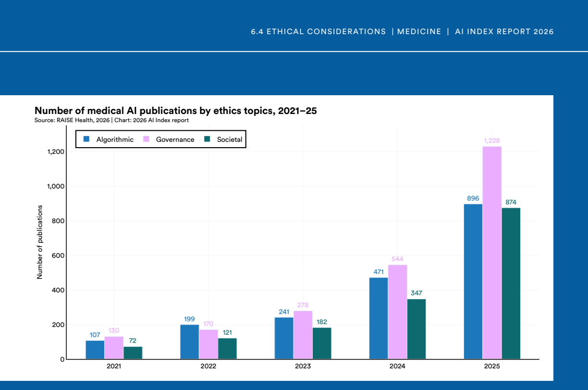This screenshot has height=390, width=588.
Task: Click the value label 471
Action: (x=379, y=272)
